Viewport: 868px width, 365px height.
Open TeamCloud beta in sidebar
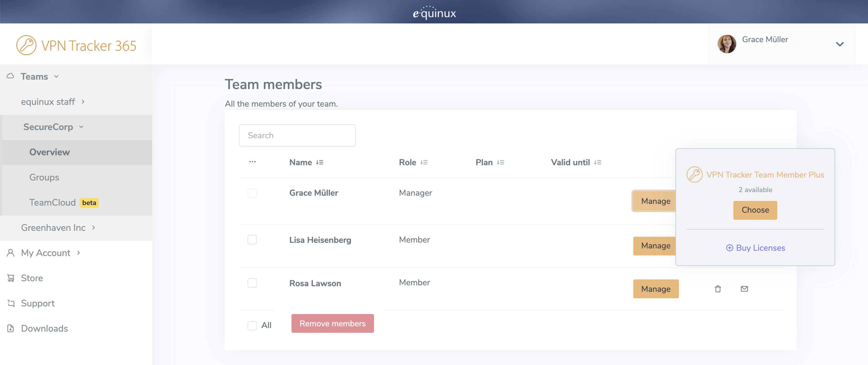pos(77,202)
